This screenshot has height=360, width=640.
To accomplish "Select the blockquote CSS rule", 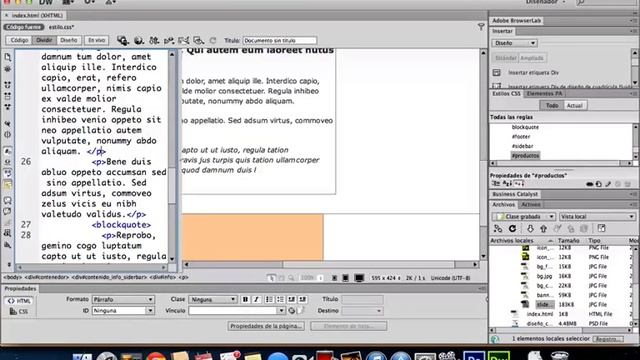I will click(525, 127).
